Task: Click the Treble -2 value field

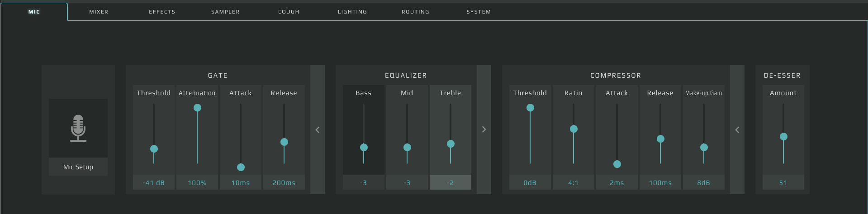Action: pos(451,183)
